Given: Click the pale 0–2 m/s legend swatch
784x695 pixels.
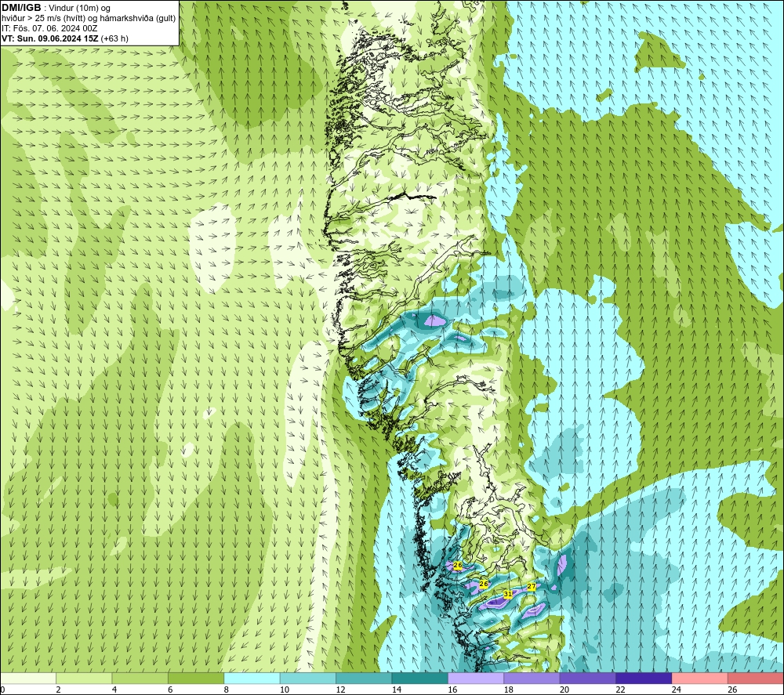Looking at the screenshot, I should click(x=28, y=678).
